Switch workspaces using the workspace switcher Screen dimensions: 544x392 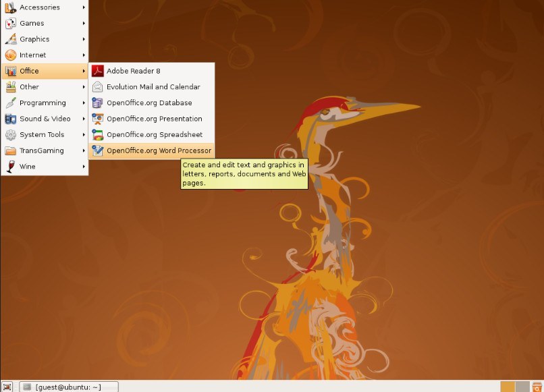coord(515,386)
